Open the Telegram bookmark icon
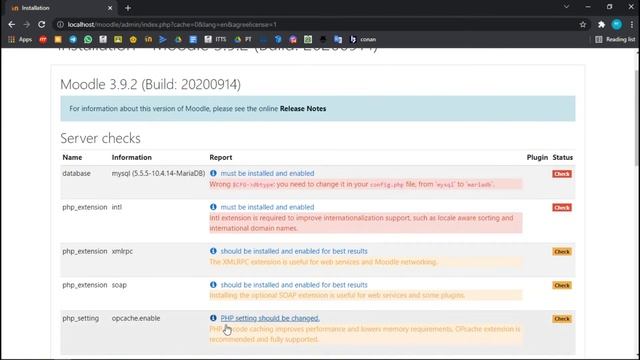Image resolution: width=640 pixels, height=360 pixels. coord(73,40)
